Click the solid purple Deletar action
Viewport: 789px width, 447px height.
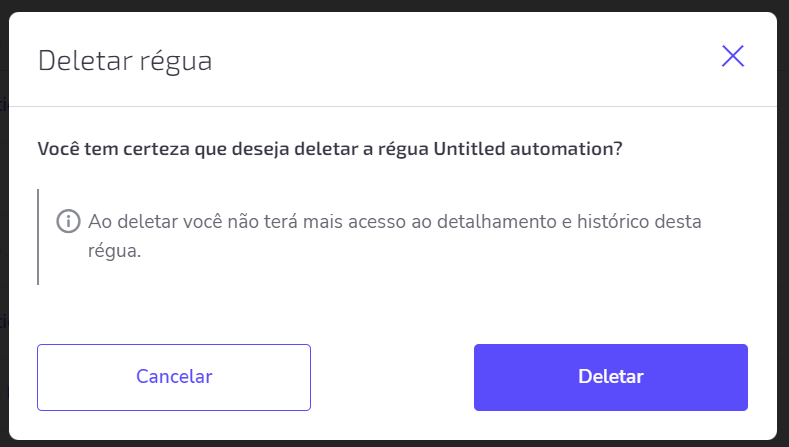[x=610, y=377]
